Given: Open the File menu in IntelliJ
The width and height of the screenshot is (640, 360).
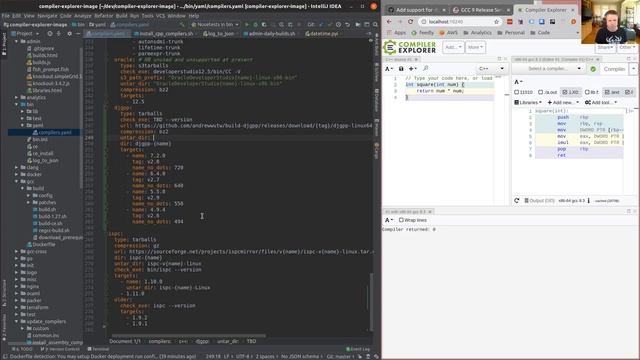Looking at the screenshot, I should point(5,16).
